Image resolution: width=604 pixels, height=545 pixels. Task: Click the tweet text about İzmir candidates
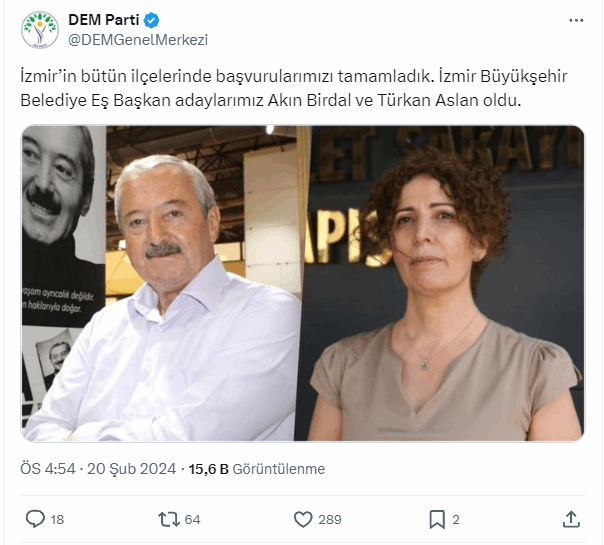pos(294,88)
